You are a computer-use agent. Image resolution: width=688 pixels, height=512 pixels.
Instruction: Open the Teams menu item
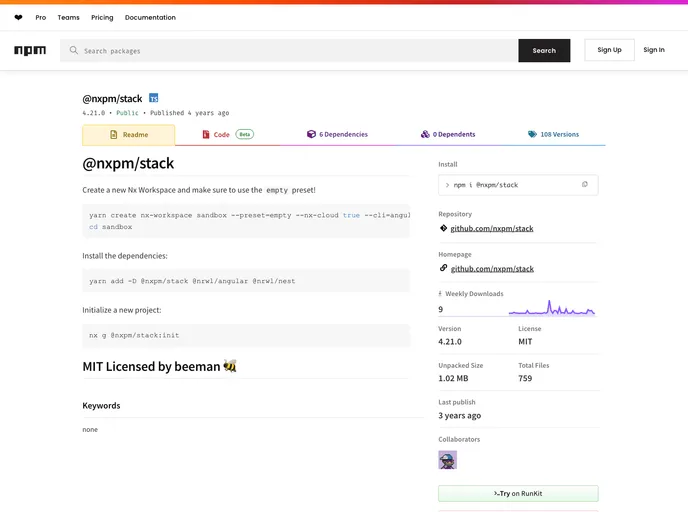coord(68,18)
